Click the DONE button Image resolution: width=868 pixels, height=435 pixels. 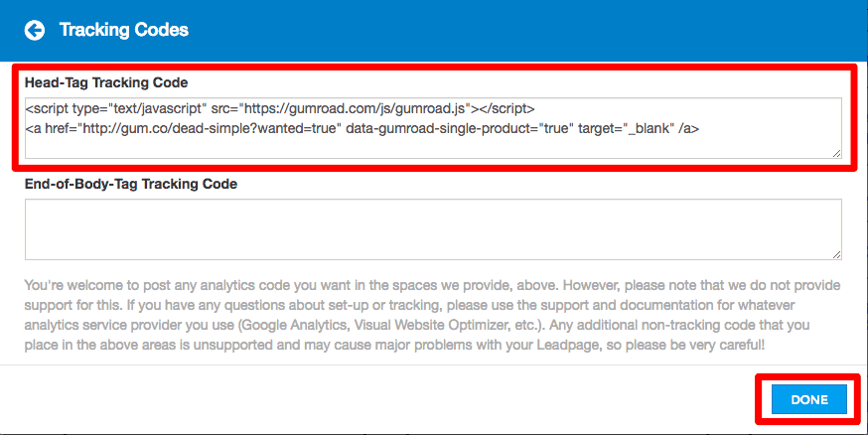pyautogui.click(x=808, y=399)
